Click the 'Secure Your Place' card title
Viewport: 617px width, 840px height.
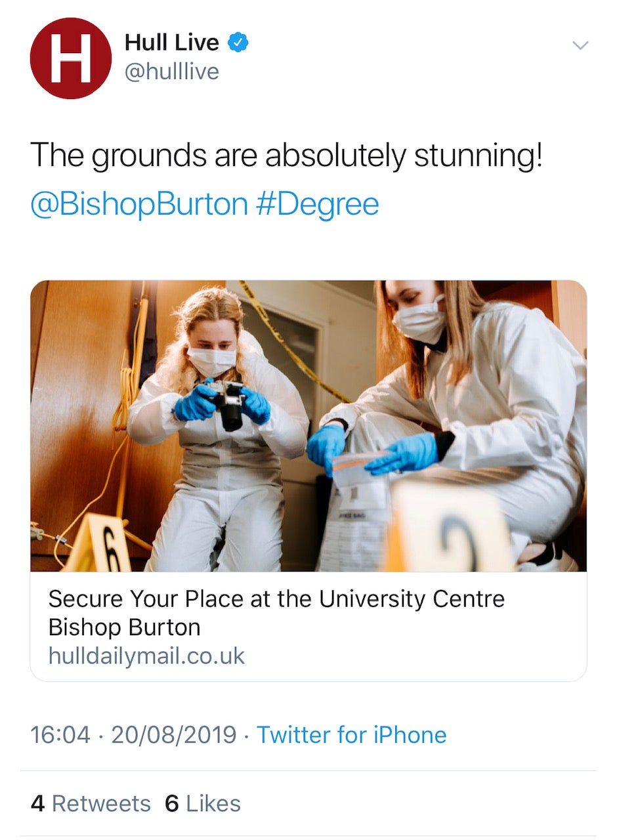coord(276,613)
